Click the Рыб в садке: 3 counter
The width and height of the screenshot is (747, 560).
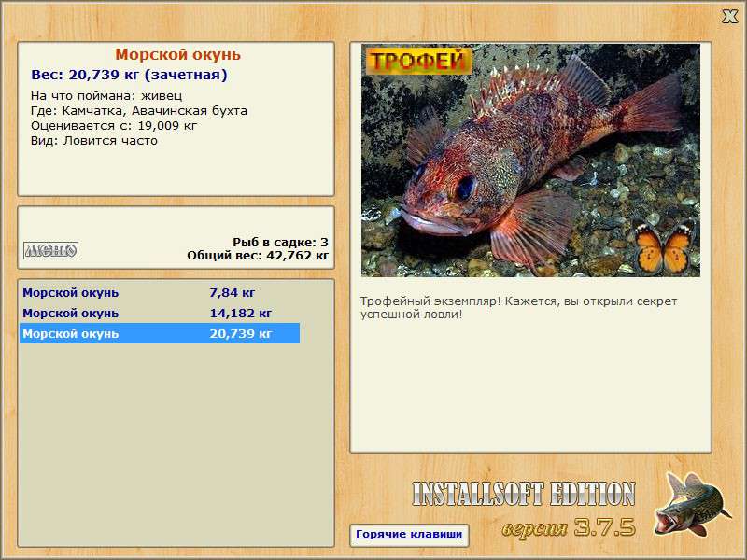pyautogui.click(x=281, y=242)
